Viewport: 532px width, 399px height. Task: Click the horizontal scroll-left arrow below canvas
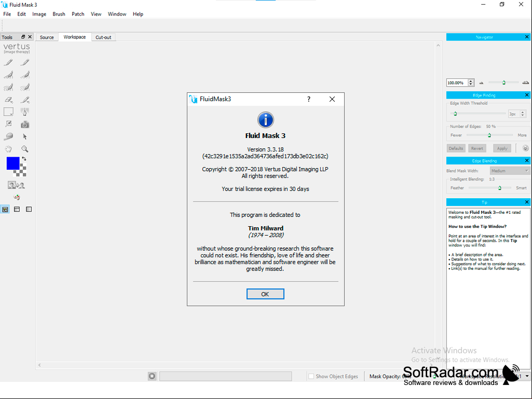39,365
